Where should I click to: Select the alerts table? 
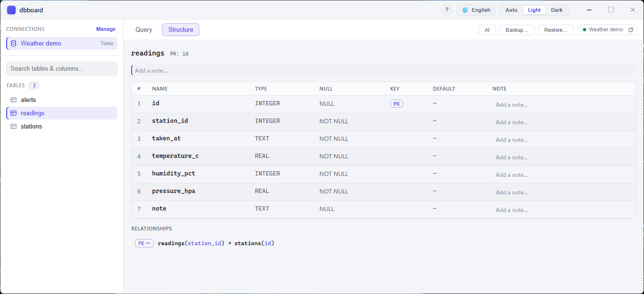[x=62, y=100]
